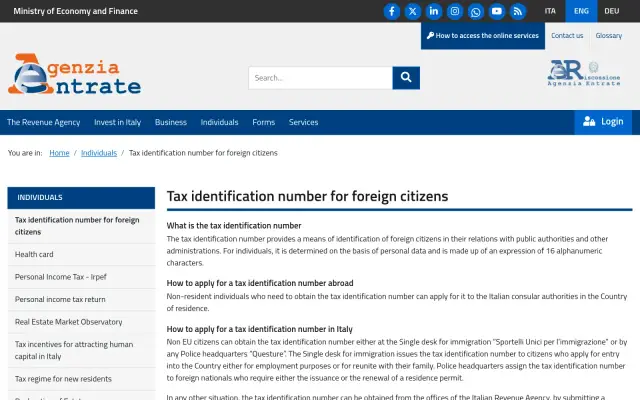The height and width of the screenshot is (400, 640).
Task: Open the X (Twitter) social icon
Action: pos(413,11)
